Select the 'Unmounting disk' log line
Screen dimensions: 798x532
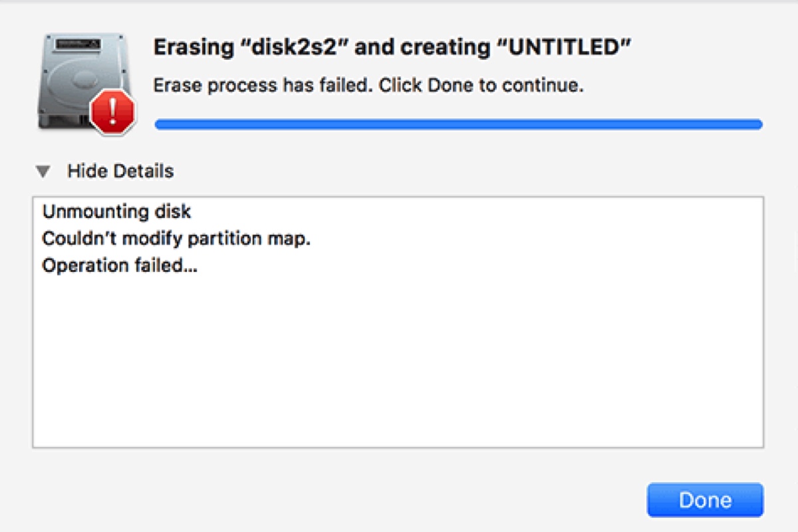tap(116, 211)
